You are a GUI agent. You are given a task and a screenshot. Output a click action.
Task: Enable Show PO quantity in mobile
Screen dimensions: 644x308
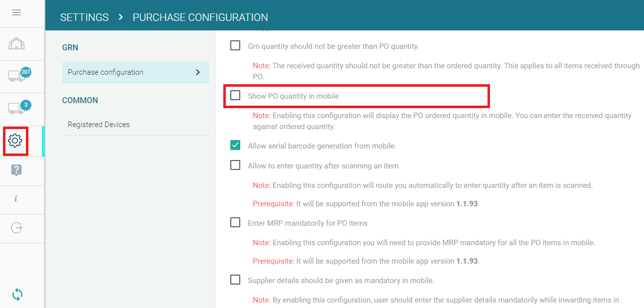(x=235, y=96)
